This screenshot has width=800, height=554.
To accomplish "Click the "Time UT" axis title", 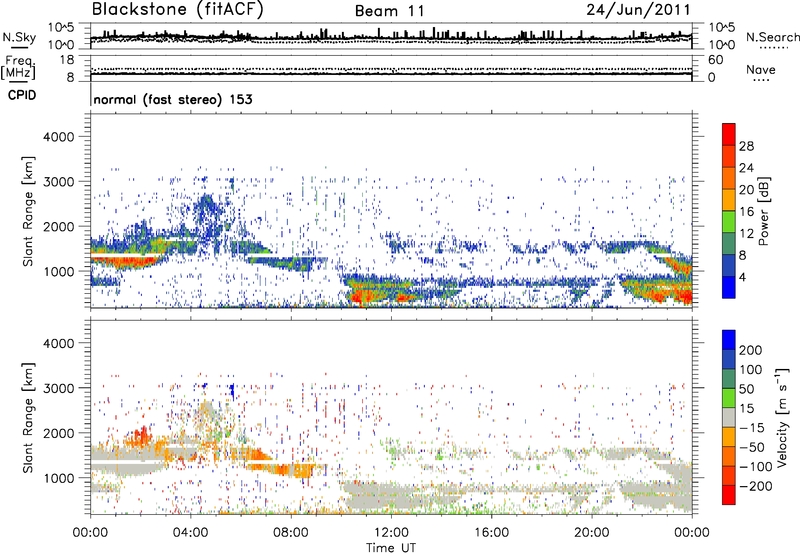I will [x=391, y=548].
